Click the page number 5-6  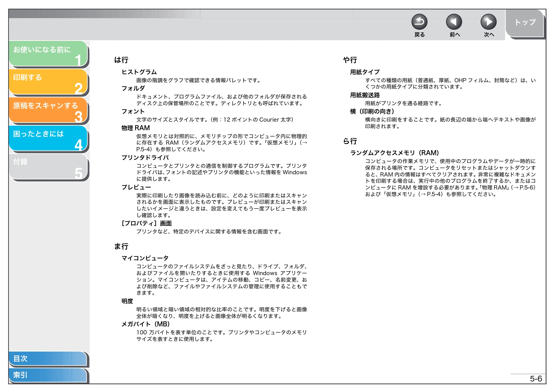click(x=536, y=379)
